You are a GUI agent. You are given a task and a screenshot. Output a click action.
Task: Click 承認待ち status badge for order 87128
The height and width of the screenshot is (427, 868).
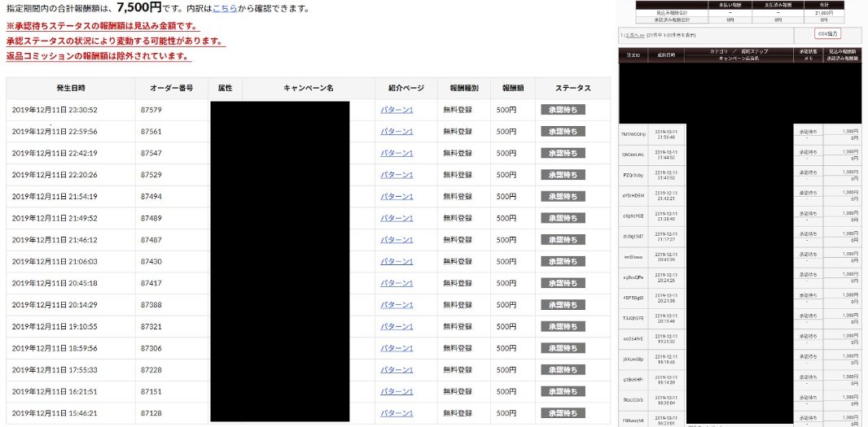click(563, 413)
